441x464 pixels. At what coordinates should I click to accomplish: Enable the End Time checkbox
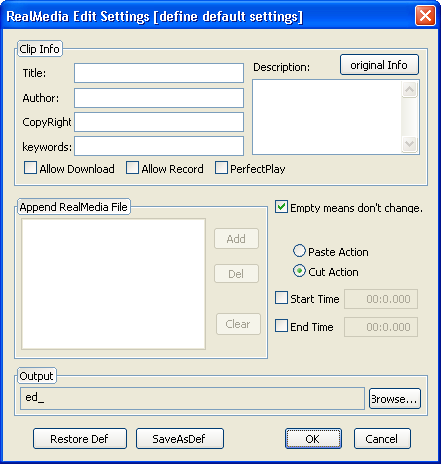[281, 326]
